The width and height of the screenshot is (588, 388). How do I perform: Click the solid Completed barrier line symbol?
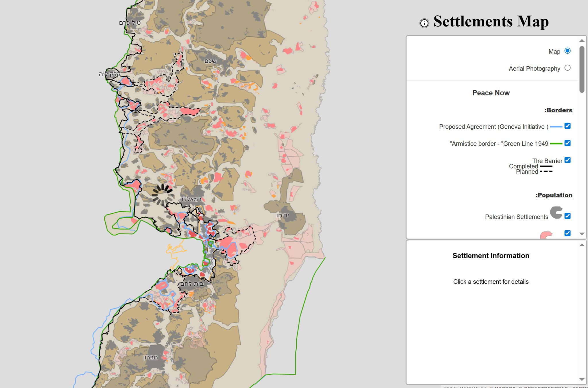click(x=546, y=167)
